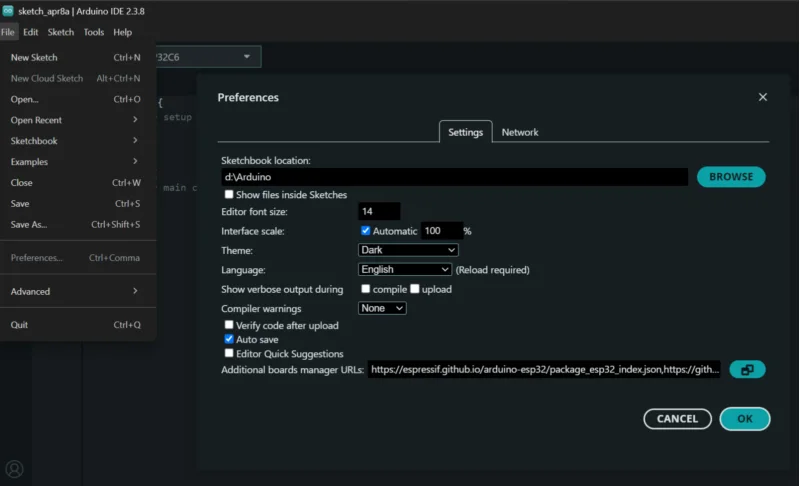The height and width of the screenshot is (486, 800).
Task: Click the interface scale percent field
Action: [x=441, y=231]
